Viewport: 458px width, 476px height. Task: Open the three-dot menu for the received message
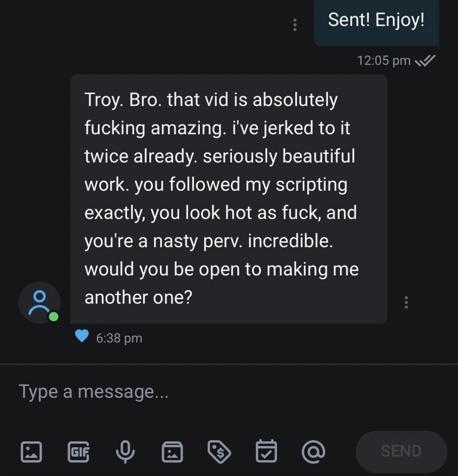pyautogui.click(x=406, y=302)
